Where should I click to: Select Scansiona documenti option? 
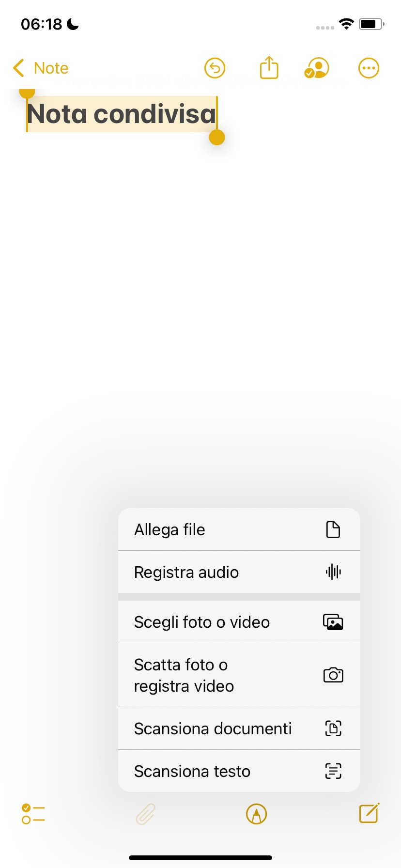[x=213, y=728]
